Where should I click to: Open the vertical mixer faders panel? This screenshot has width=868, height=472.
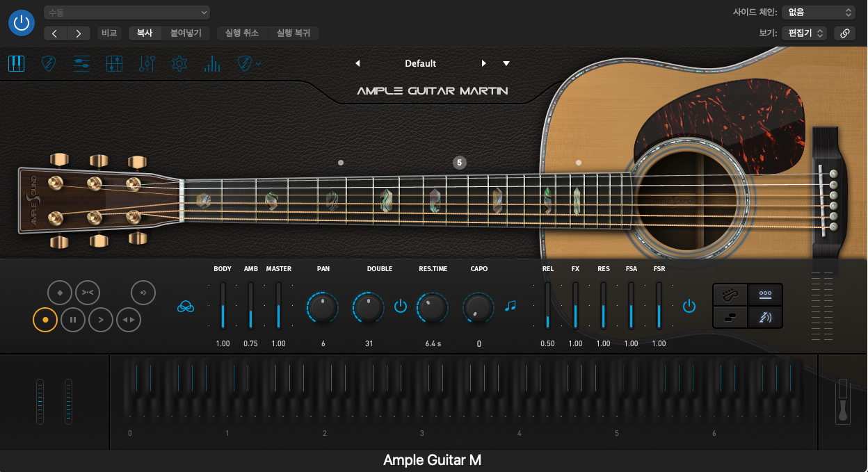coord(147,64)
